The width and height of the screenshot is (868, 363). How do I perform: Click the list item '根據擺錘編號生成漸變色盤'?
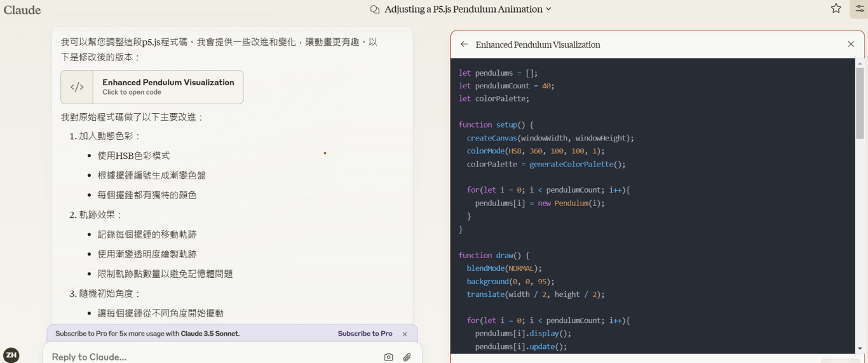(x=152, y=175)
